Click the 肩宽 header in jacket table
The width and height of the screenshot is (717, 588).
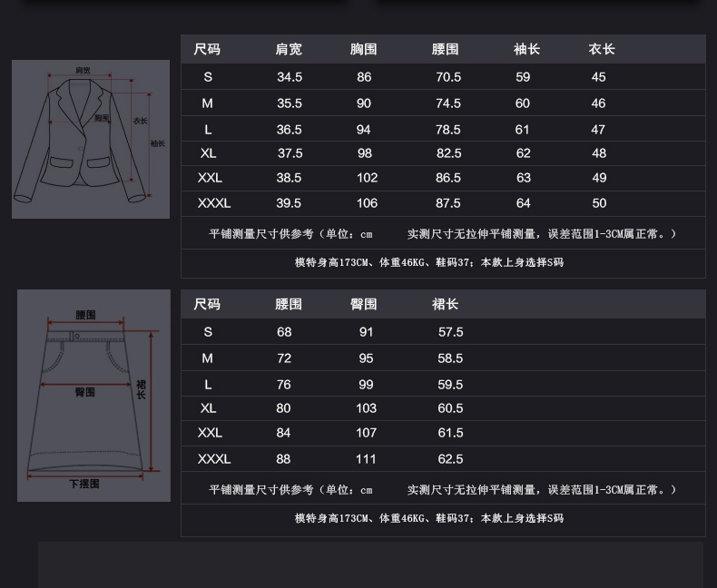[x=289, y=49]
